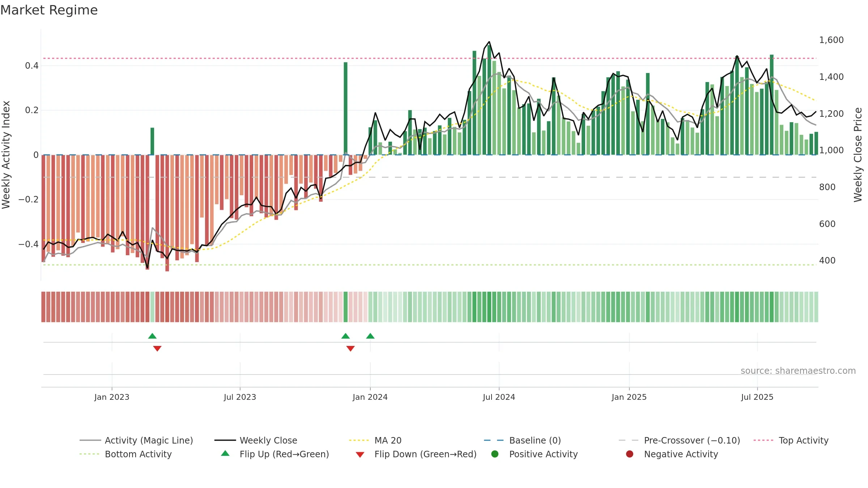
Task: Click the green flip-up marker at Jan 2024
Action: (x=370, y=336)
